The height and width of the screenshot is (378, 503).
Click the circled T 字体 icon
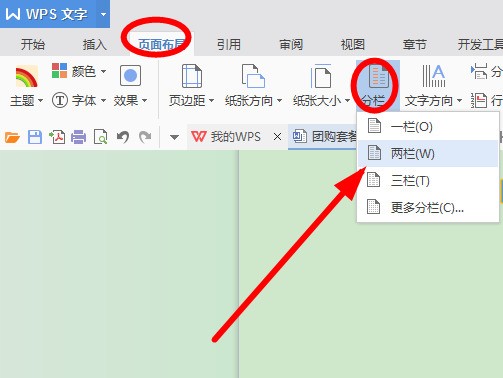60,100
